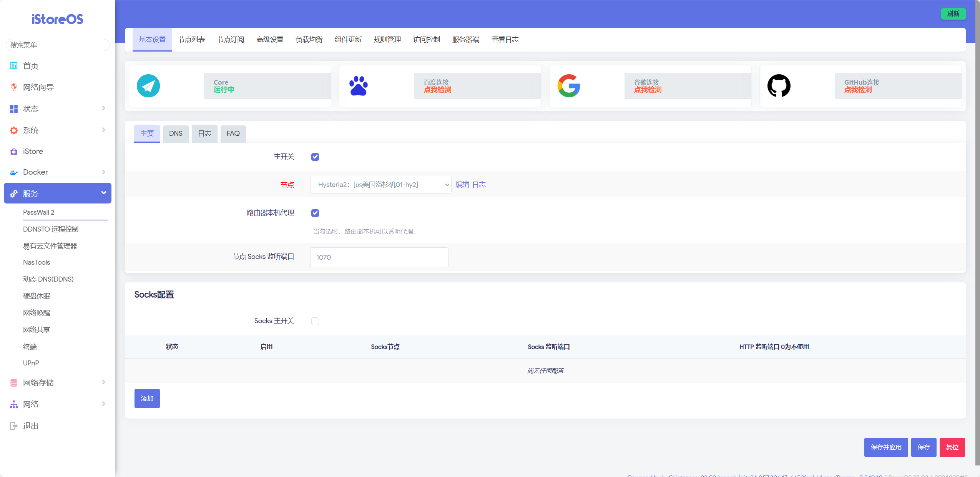Switch to the DNS sub-tab
The width and height of the screenshot is (980, 477).
pyautogui.click(x=176, y=133)
